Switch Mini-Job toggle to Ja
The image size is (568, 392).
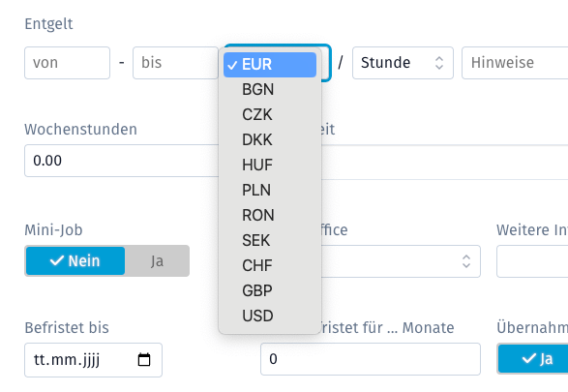tap(157, 261)
